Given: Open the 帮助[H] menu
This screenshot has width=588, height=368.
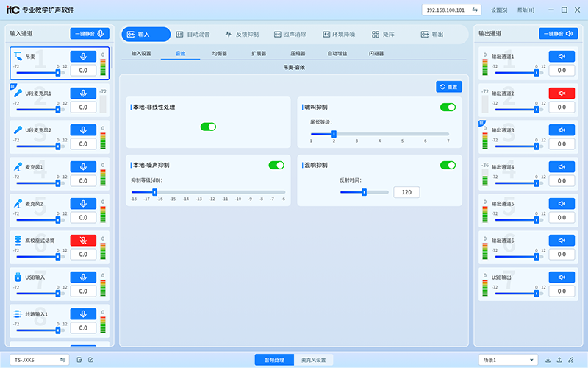Looking at the screenshot, I should (x=526, y=10).
